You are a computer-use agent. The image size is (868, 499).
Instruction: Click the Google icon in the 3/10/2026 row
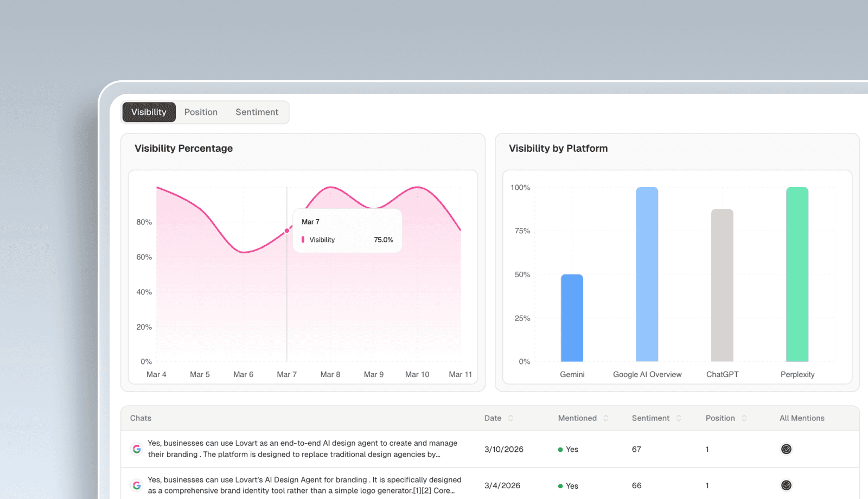137,449
